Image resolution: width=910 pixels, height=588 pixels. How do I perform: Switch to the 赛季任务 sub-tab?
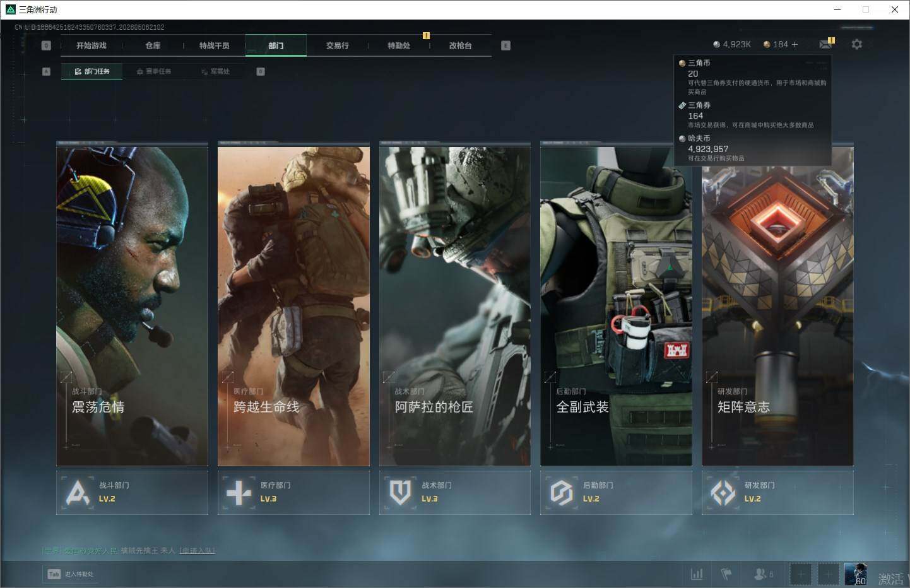point(154,71)
